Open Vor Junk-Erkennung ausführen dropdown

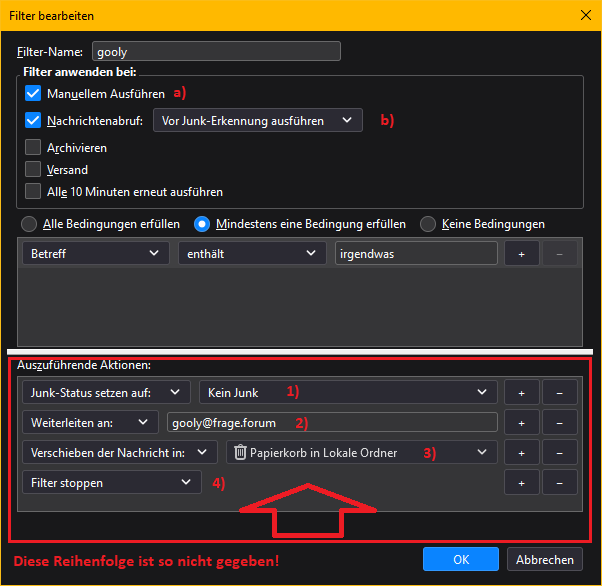click(257, 121)
